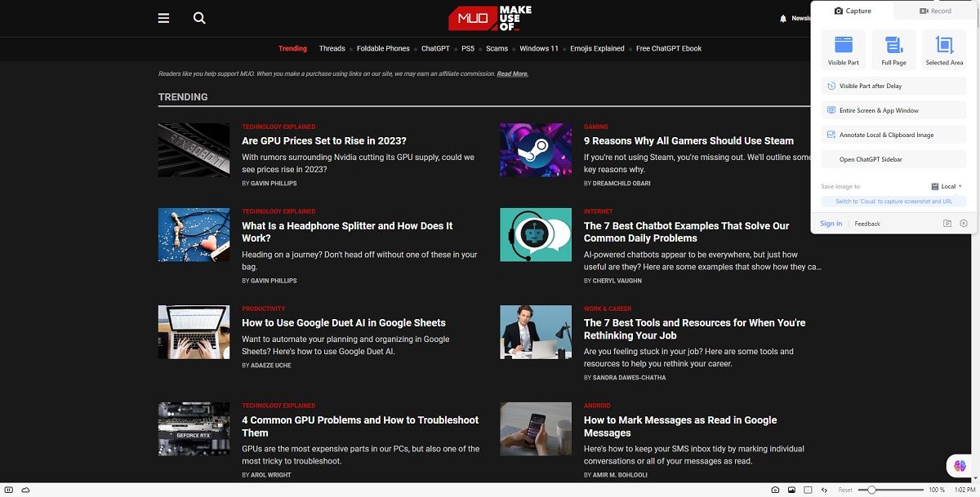The width and height of the screenshot is (980, 497).
Task: Open '9 Reasons Why All Gamers Should Use Steam'
Action: click(688, 141)
